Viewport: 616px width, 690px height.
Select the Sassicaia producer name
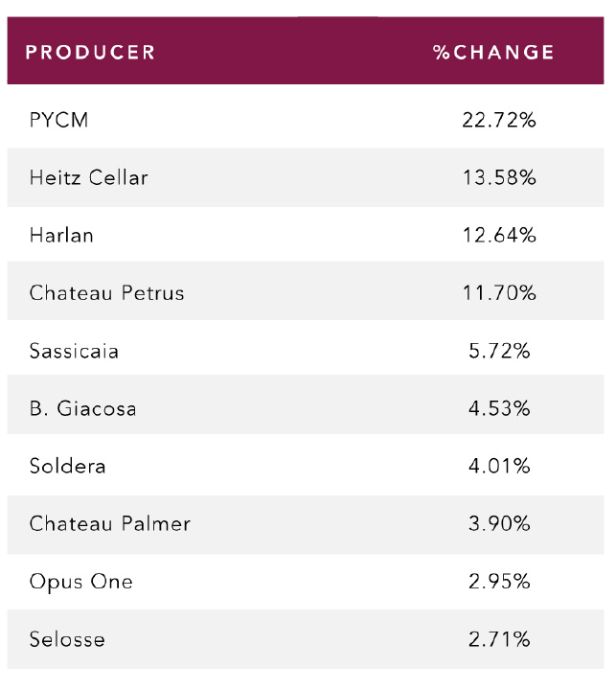pyautogui.click(x=74, y=351)
